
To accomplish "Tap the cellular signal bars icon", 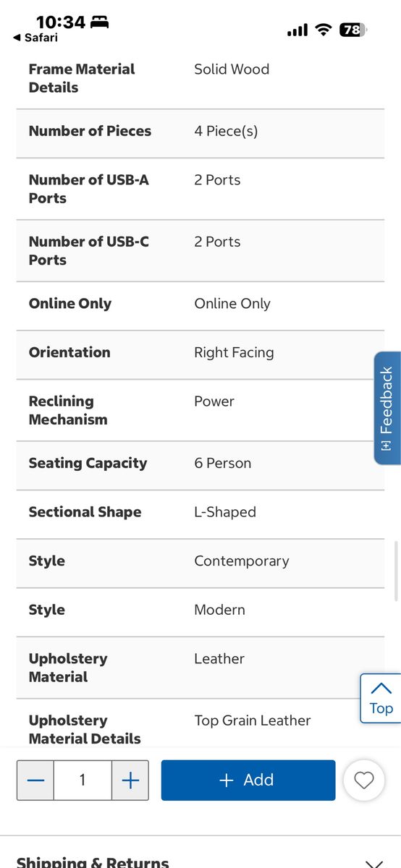I will (297, 30).
